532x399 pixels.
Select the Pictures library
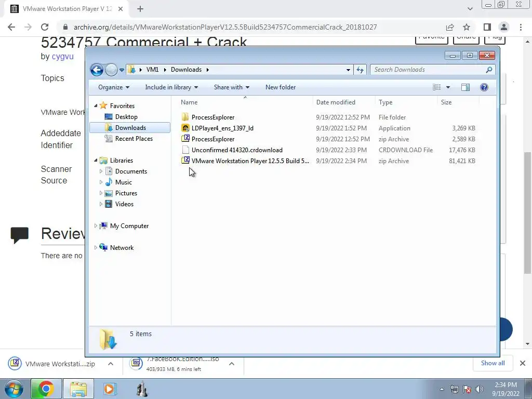point(126,193)
